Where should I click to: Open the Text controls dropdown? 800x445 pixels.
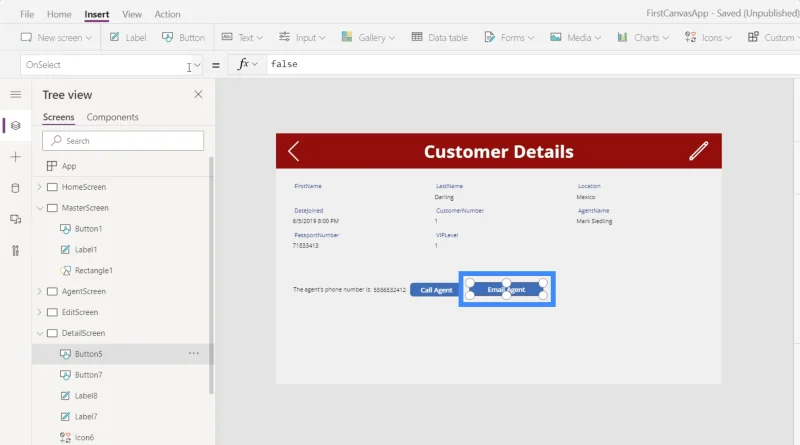pyautogui.click(x=242, y=37)
